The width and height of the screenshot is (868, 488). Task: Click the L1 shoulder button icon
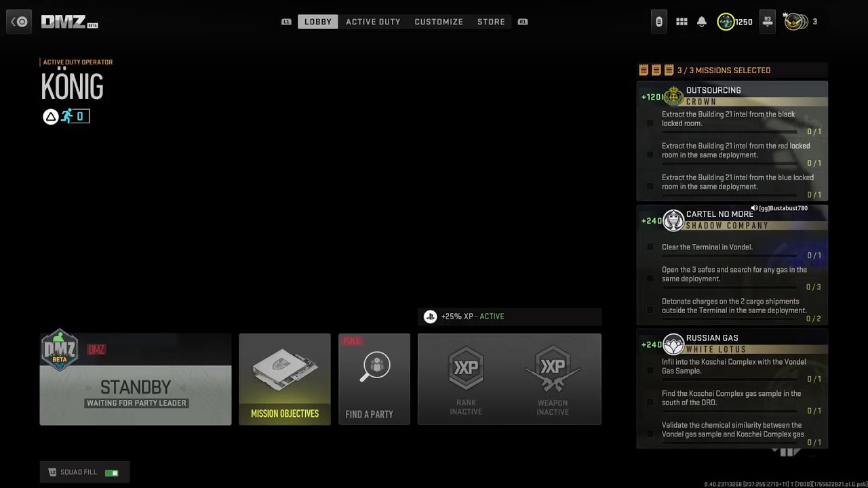click(286, 22)
